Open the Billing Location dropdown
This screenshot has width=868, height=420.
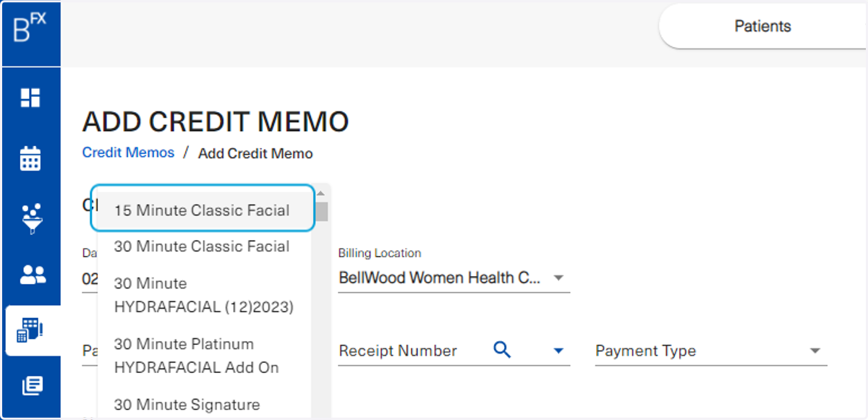[x=454, y=278]
